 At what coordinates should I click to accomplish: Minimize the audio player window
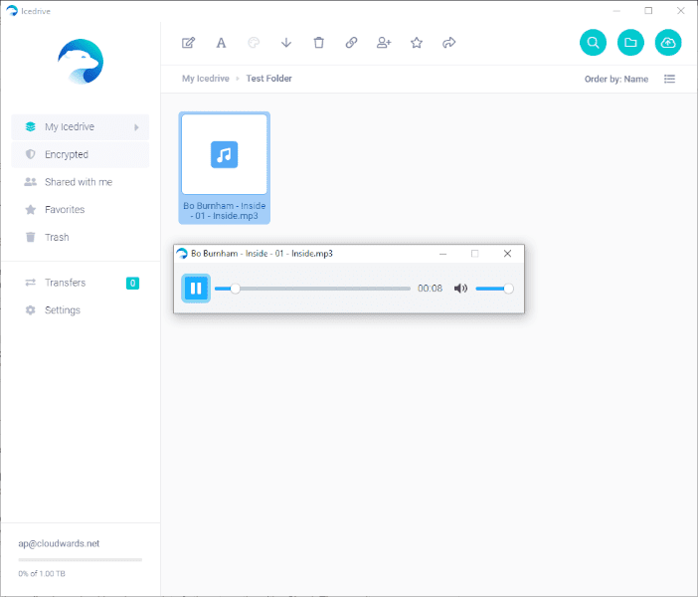442,254
